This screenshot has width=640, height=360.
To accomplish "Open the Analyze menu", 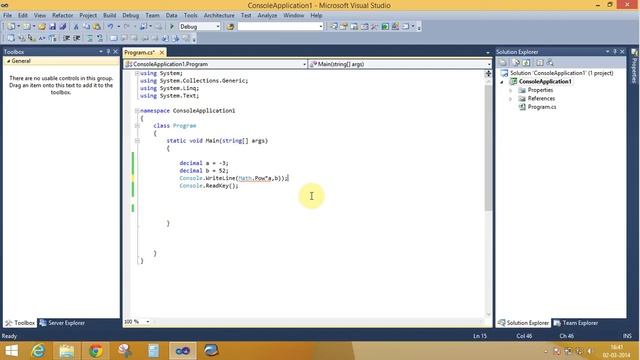I will [267, 16].
